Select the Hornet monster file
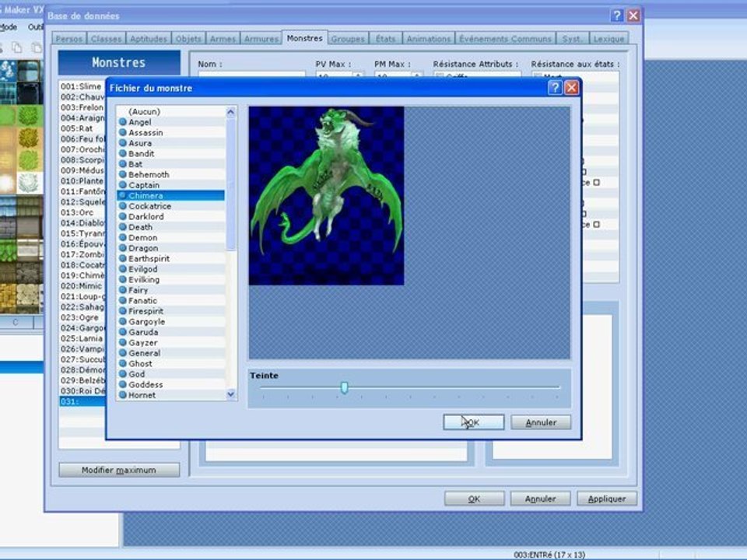This screenshot has height=560, width=747. (171, 395)
